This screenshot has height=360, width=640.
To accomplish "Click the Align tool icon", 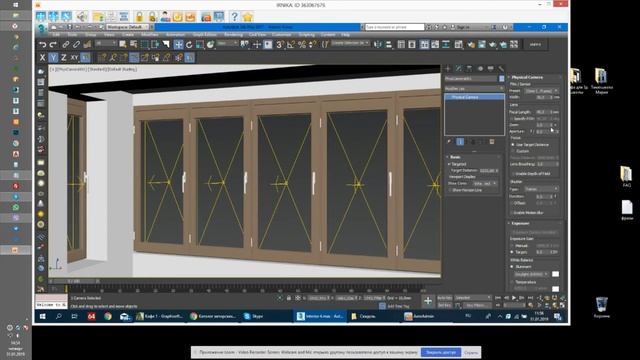I will tap(388, 44).
